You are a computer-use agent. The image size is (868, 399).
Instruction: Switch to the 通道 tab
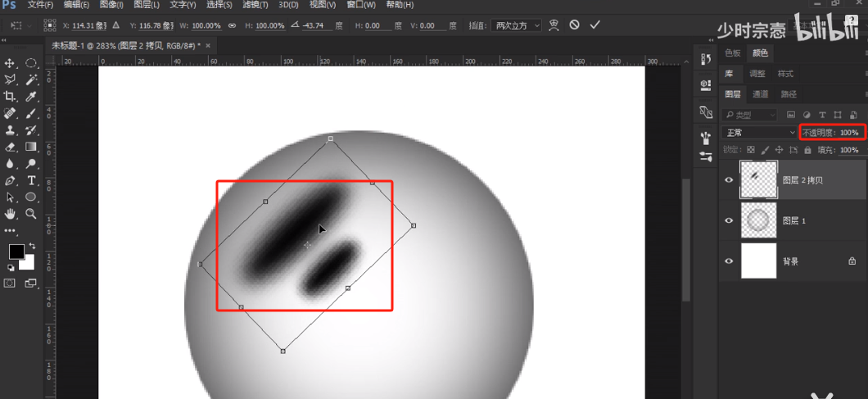click(760, 94)
